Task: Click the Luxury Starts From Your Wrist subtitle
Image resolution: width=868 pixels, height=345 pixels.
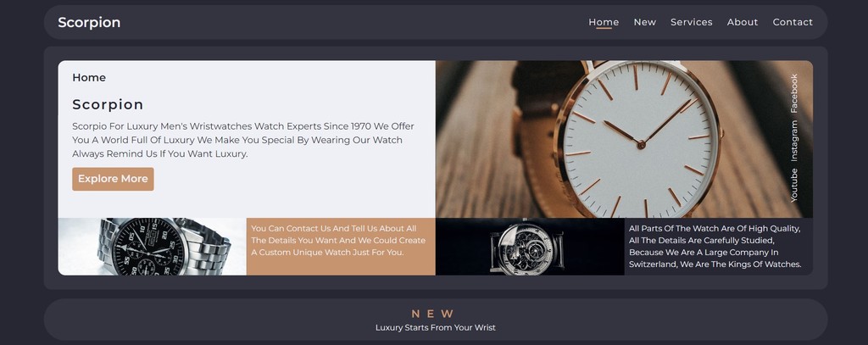Action: pos(435,327)
